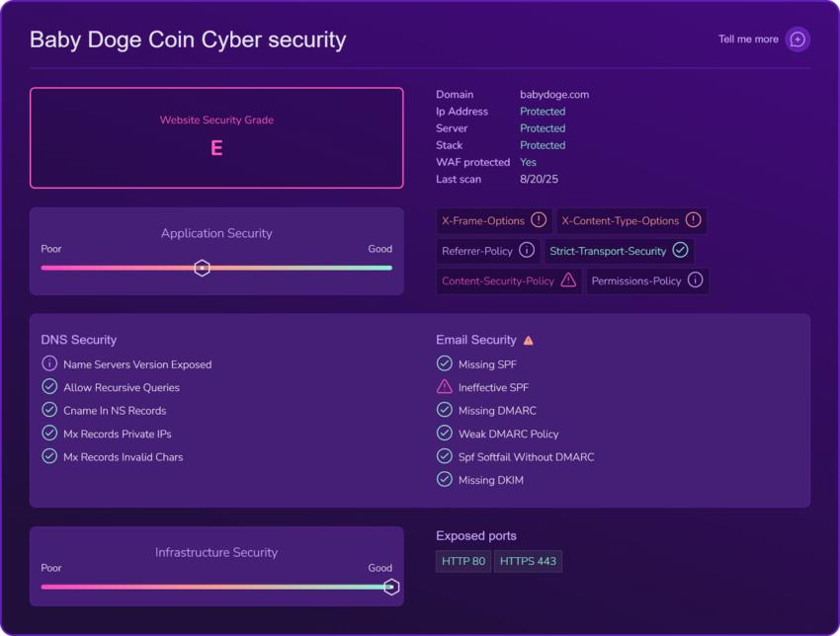Click the Exposed ports heading

point(476,536)
